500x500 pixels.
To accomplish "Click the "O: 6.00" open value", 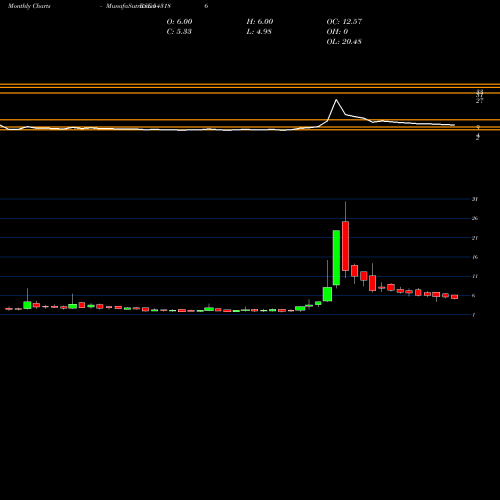I will (179, 21).
